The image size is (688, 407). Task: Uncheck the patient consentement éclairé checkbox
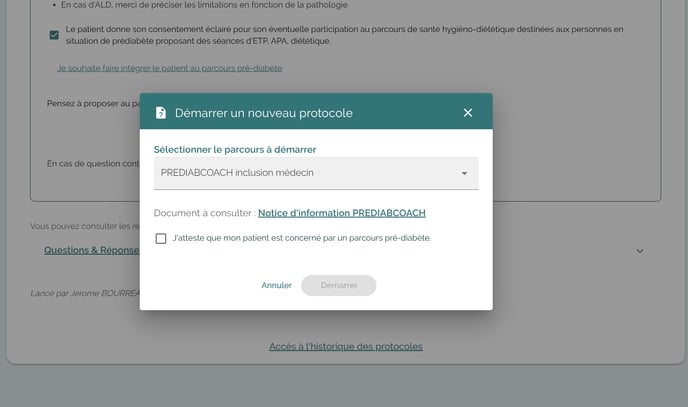pos(54,35)
